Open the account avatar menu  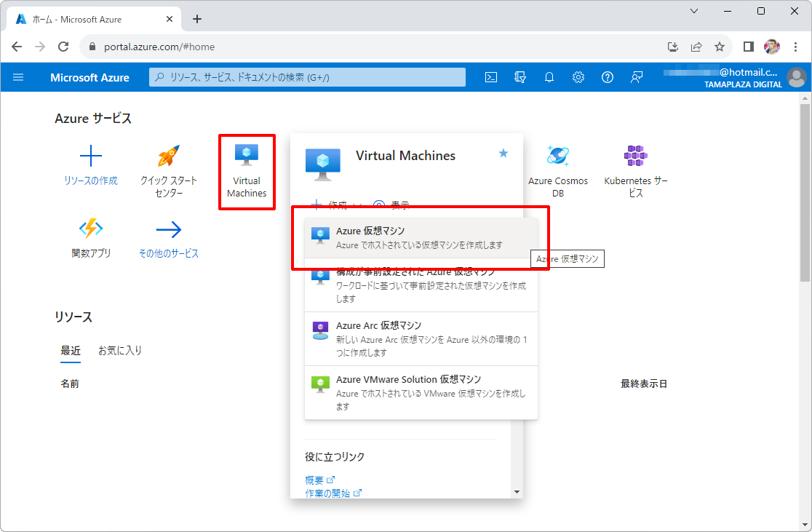tap(797, 78)
